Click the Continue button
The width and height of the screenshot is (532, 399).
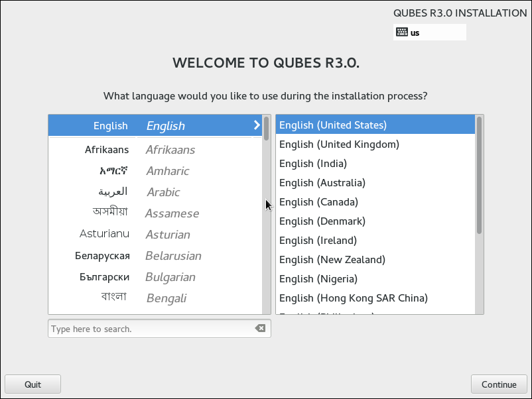[499, 384]
